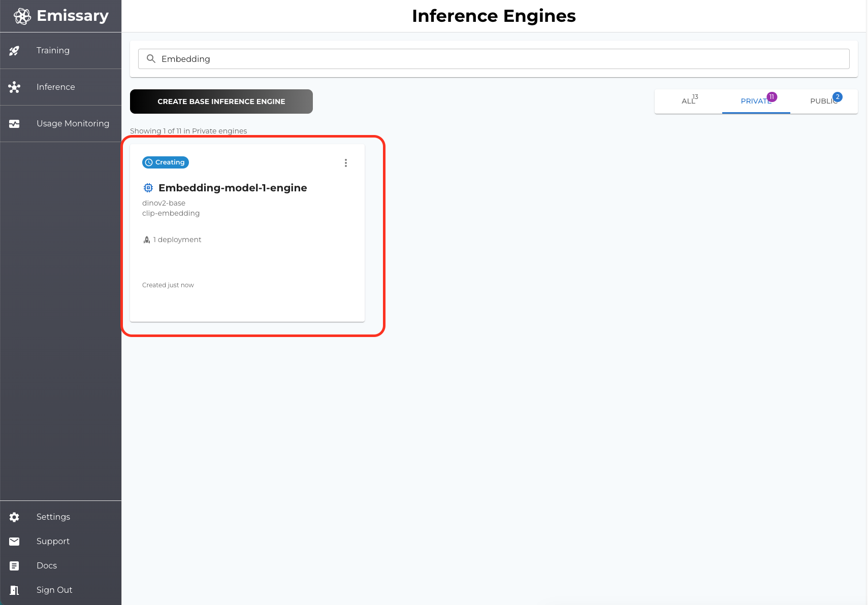The image size is (868, 605).
Task: Click the magnifying glass search icon
Action: pyautogui.click(x=151, y=58)
